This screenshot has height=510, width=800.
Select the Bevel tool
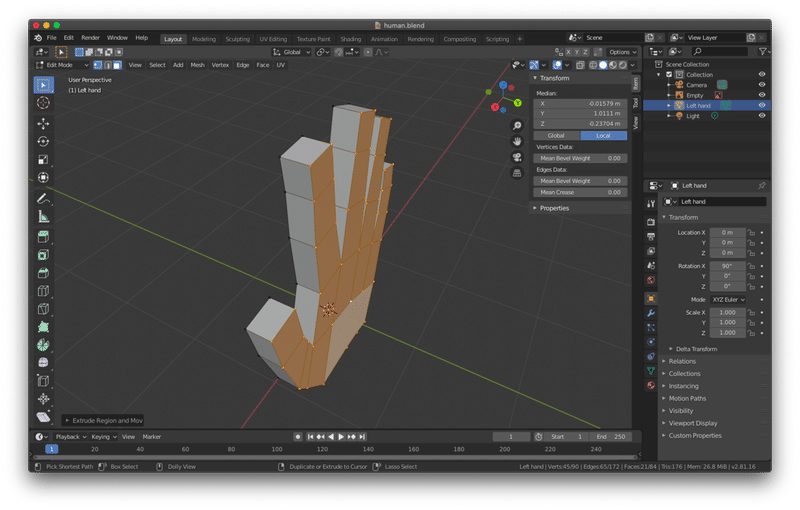point(43,273)
